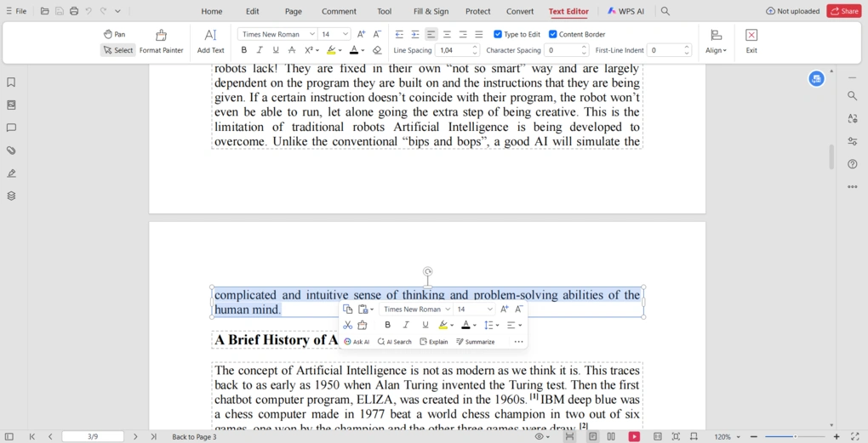Image resolution: width=868 pixels, height=443 pixels.
Task: Toggle align right in the ribbon
Action: 463,34
